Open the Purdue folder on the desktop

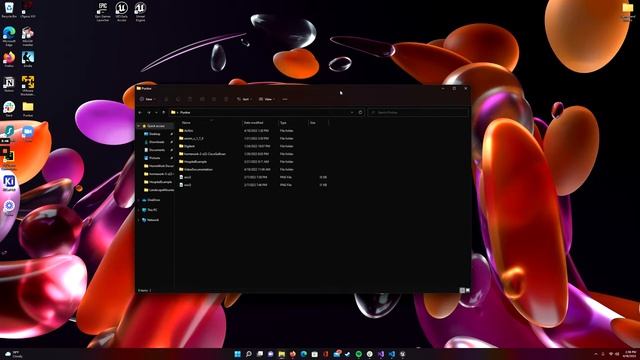point(28,109)
